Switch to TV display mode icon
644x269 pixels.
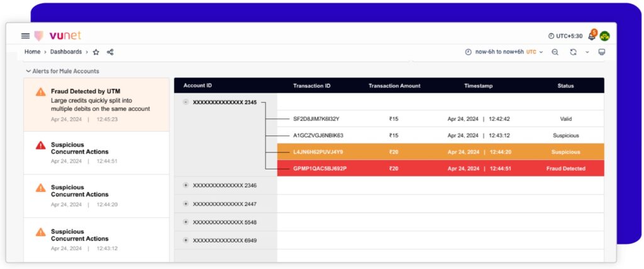(602, 52)
